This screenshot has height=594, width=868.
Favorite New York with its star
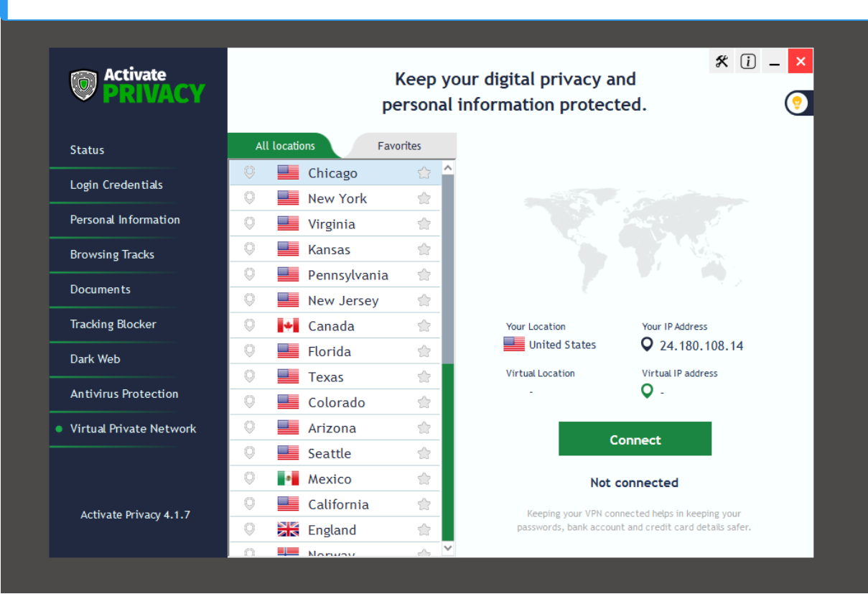[x=424, y=198]
